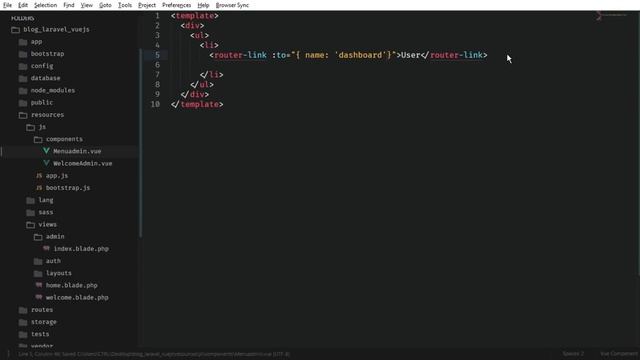Open the File menu
640x360 pixels.
[x=7, y=5]
